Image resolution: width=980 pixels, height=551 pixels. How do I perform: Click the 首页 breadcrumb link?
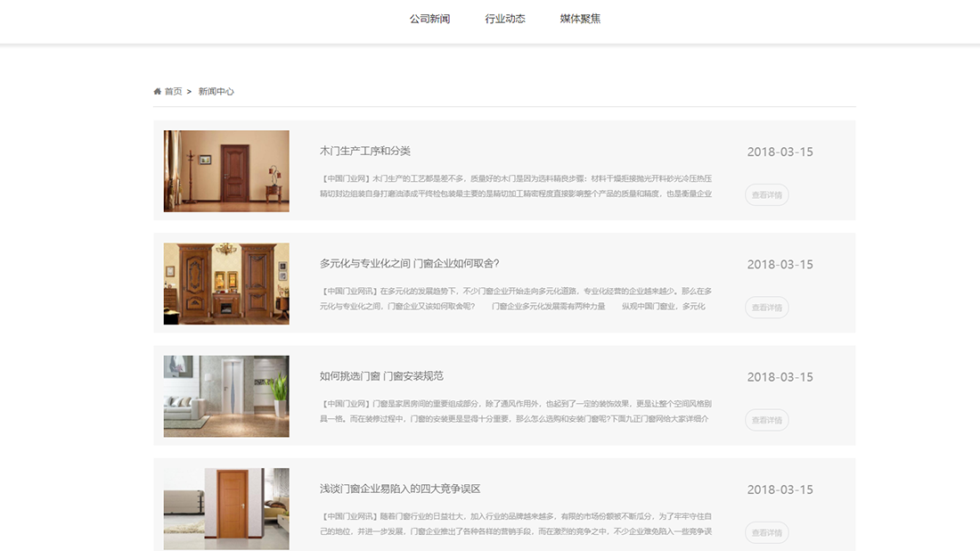tap(173, 90)
